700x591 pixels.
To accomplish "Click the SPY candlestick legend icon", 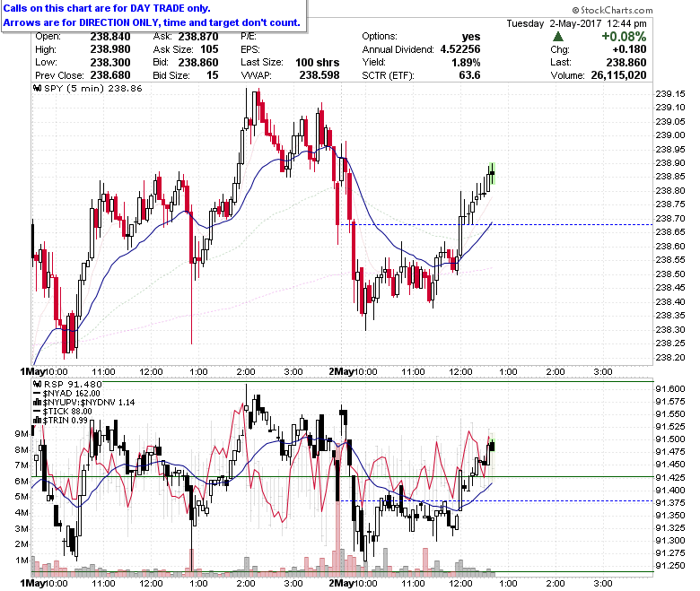I will [x=38, y=88].
